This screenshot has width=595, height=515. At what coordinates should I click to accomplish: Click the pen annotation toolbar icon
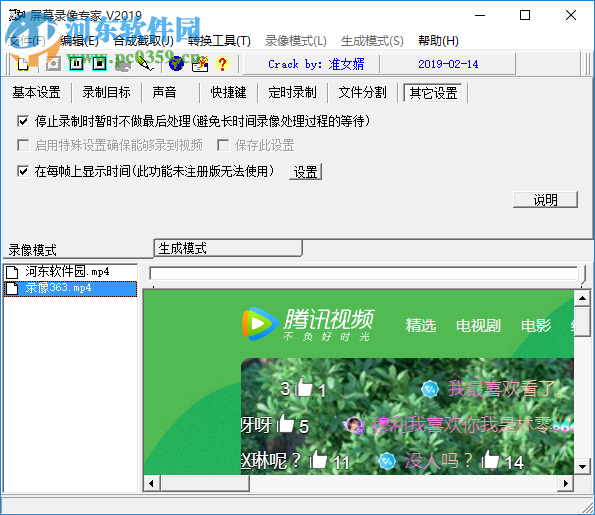point(145,64)
